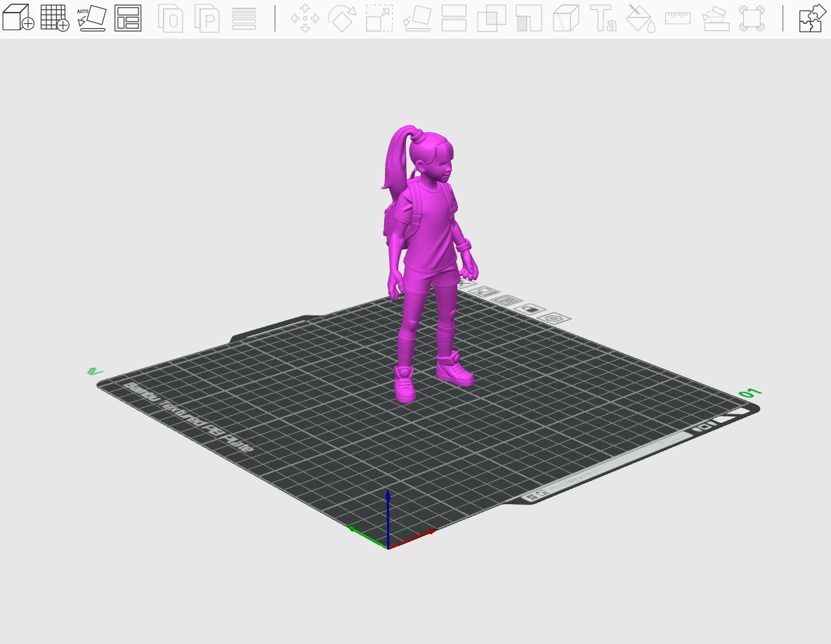The width and height of the screenshot is (831, 644).
Task: Select Split to Objects icon
Action: point(171,18)
